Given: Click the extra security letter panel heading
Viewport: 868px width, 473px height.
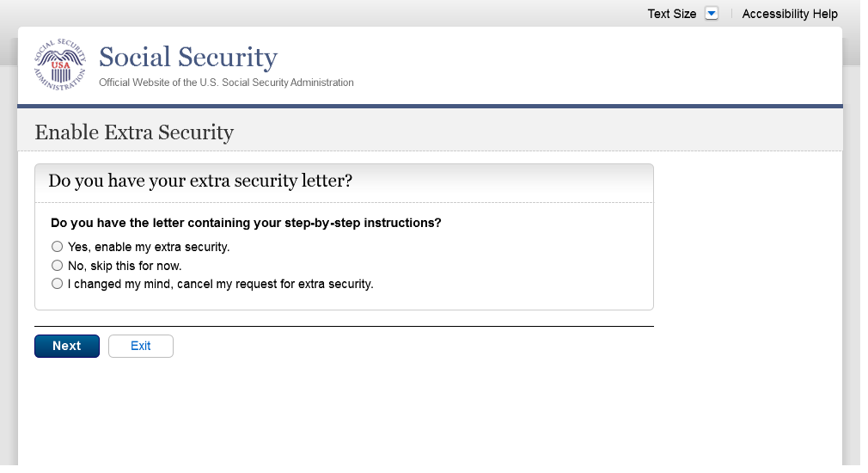Looking at the screenshot, I should pos(200,181).
